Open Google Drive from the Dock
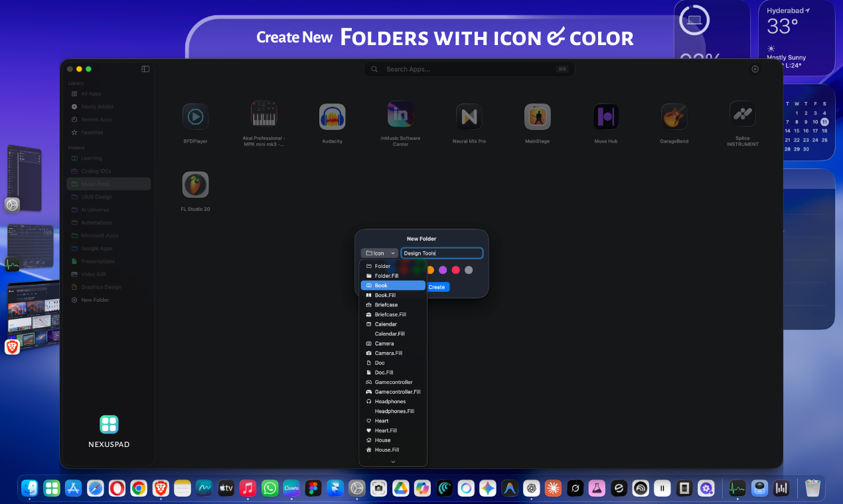Screen dimensions: 843x504 400,489
